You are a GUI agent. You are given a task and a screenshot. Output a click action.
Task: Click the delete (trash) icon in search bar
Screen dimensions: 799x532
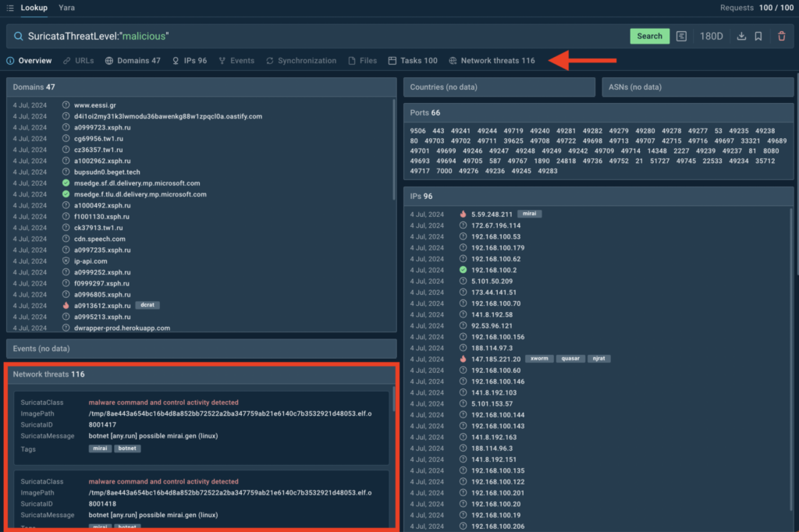click(781, 36)
